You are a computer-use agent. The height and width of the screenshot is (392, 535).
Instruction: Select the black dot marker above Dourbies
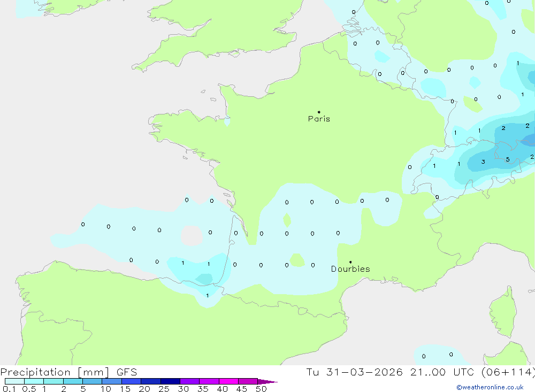click(x=350, y=262)
